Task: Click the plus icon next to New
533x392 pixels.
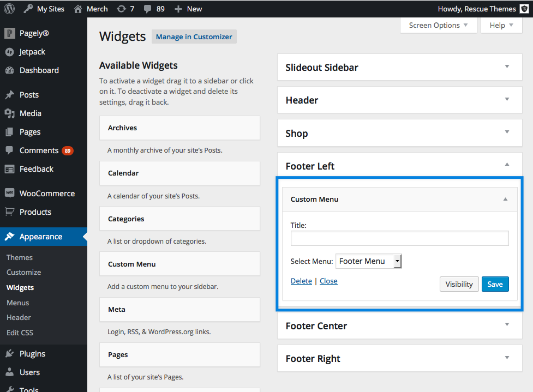Action: 178,9
